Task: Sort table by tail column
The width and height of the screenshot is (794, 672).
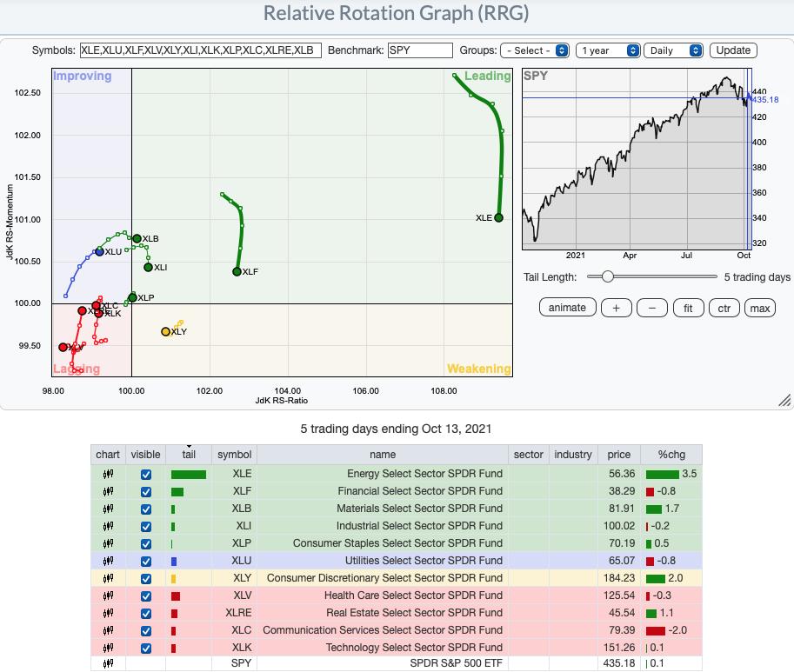Action: pos(189,455)
